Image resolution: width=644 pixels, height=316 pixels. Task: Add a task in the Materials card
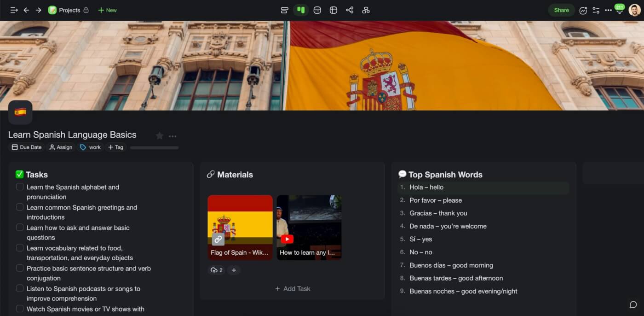293,288
